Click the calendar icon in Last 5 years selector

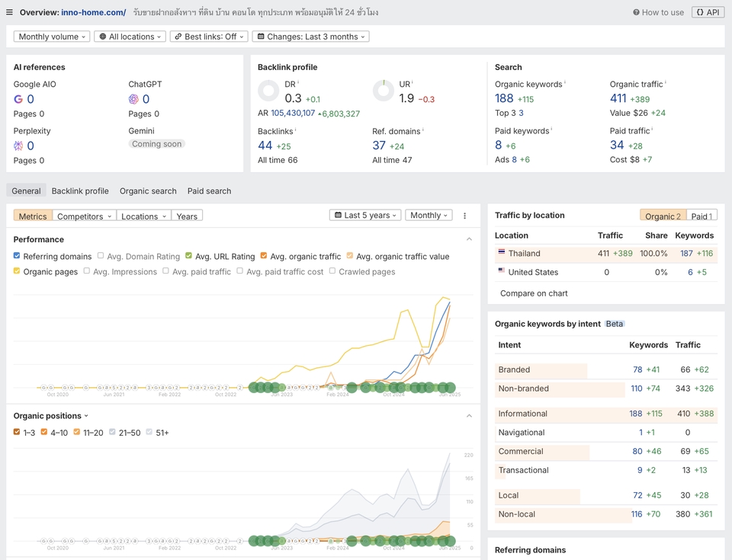pyautogui.click(x=336, y=215)
